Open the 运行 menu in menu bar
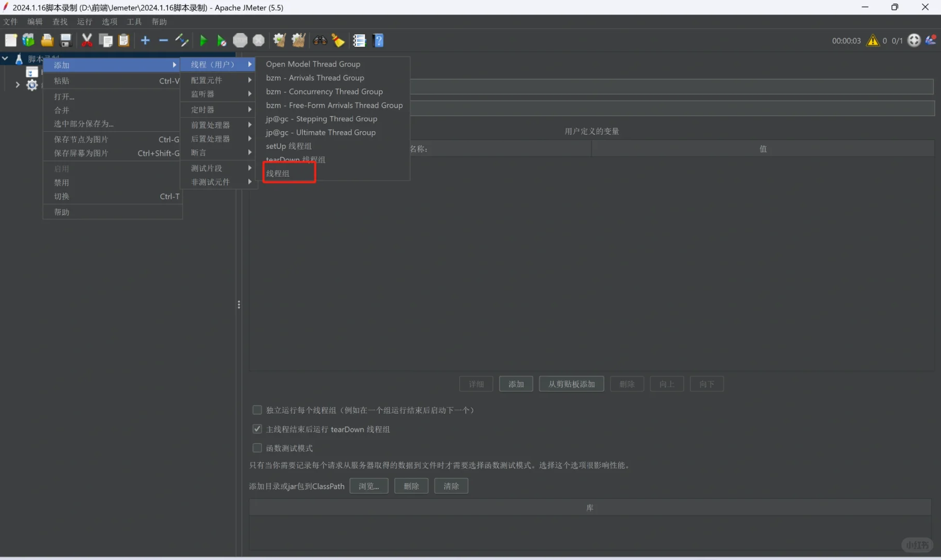The width and height of the screenshot is (941, 560). click(x=85, y=22)
